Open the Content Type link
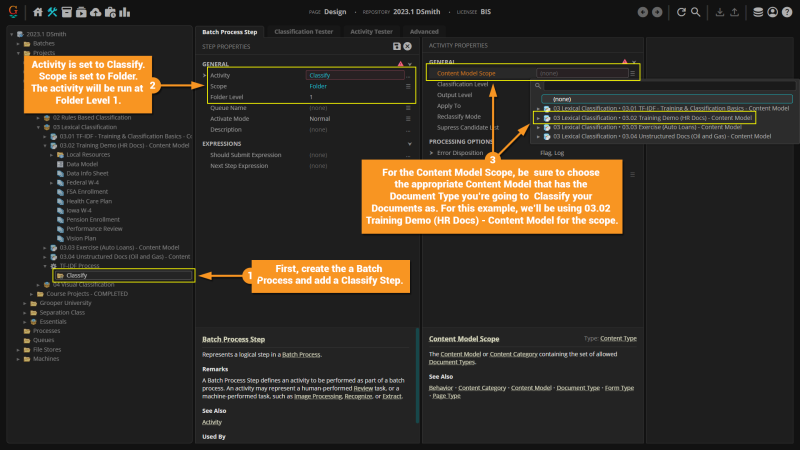This screenshot has height=450, width=800. [x=618, y=339]
